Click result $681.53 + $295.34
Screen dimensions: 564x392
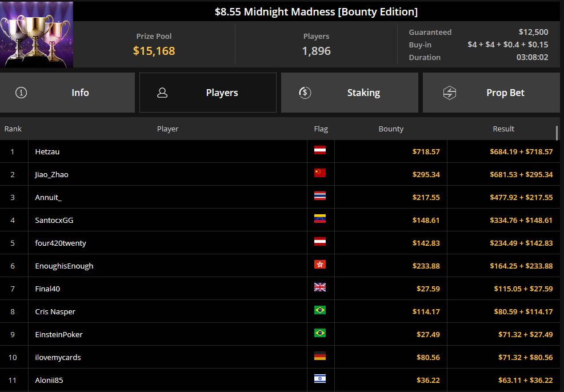click(x=521, y=175)
